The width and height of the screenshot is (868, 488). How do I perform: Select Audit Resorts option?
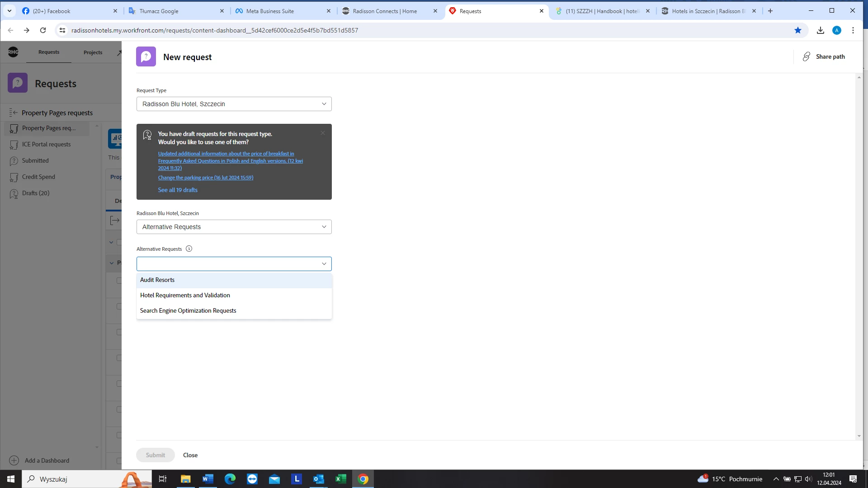click(x=157, y=280)
